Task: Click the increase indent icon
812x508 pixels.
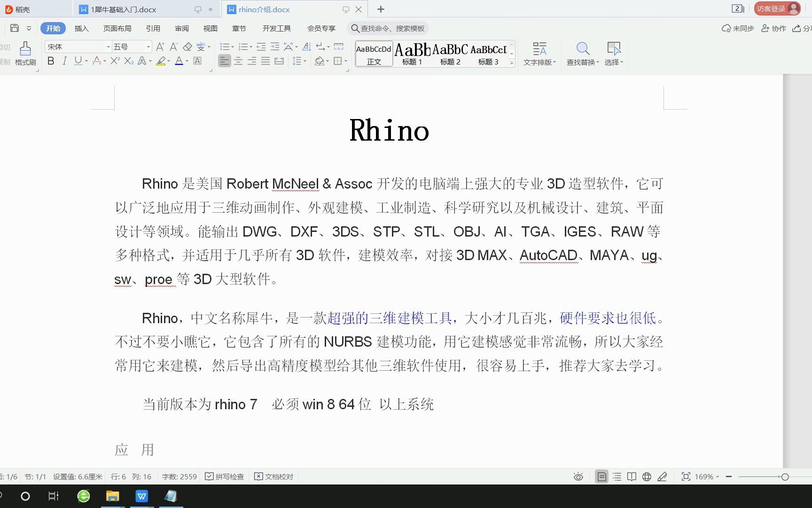Action: [275, 47]
